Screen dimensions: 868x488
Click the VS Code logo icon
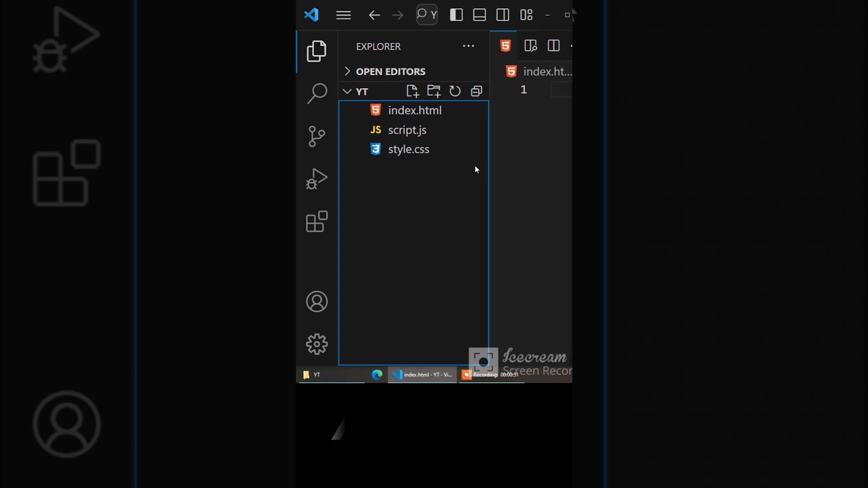tap(311, 15)
